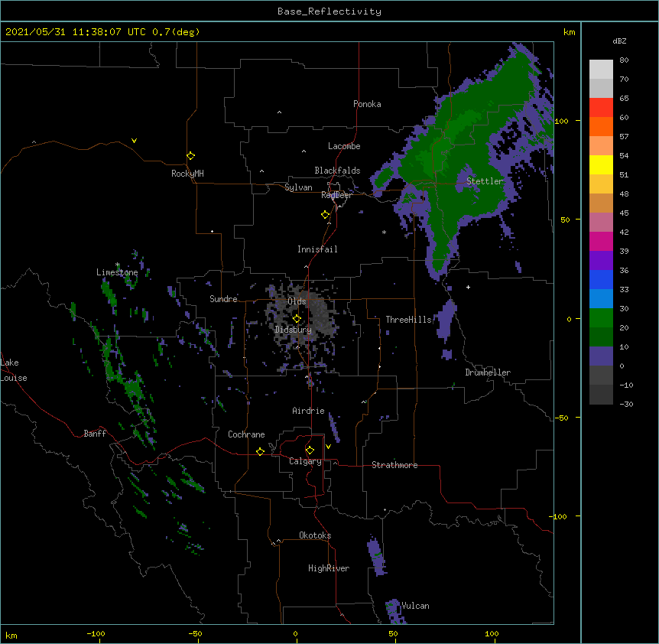Click the Sylvan label
Screen dimensions: 659x644
point(298,187)
